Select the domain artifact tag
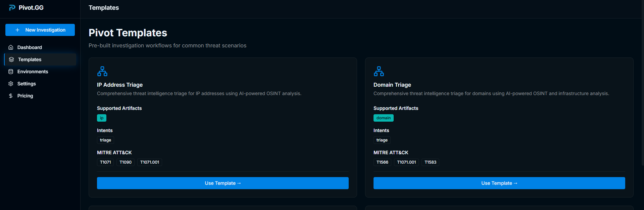The image size is (644, 210). (x=383, y=118)
